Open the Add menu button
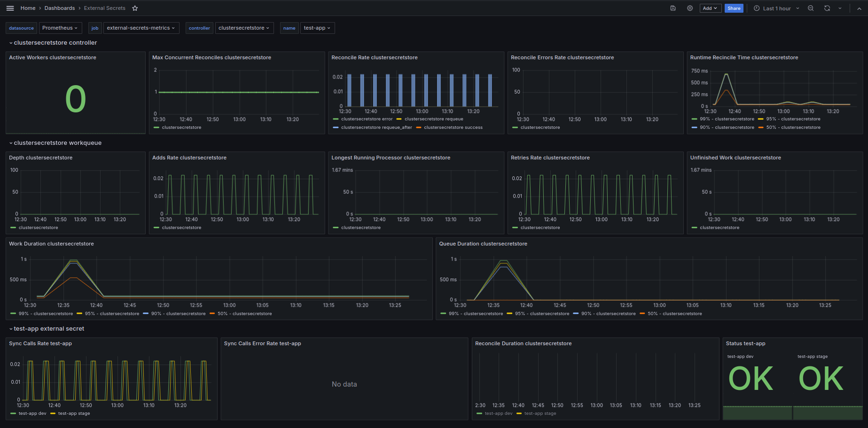Screen dimensions: 868x428 [710, 8]
